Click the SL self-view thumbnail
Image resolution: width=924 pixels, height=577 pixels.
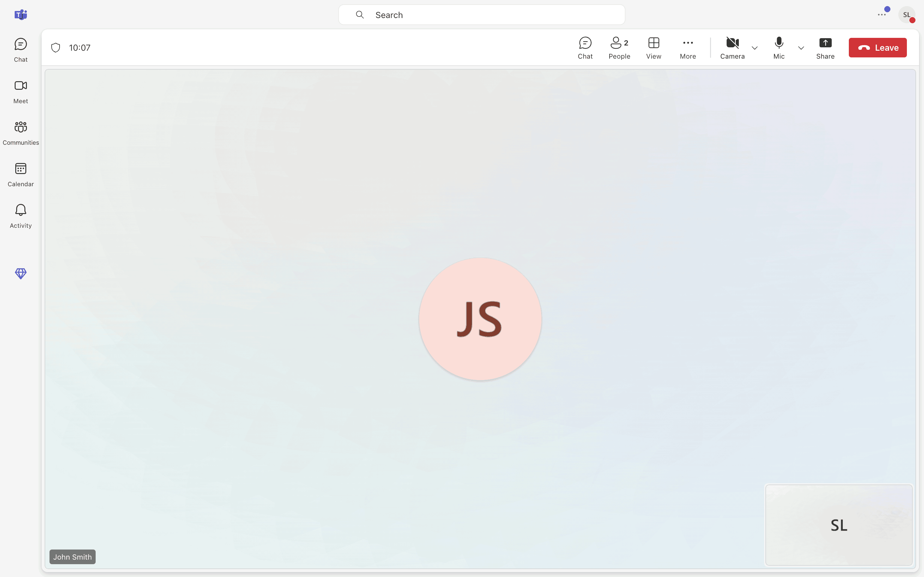click(838, 525)
